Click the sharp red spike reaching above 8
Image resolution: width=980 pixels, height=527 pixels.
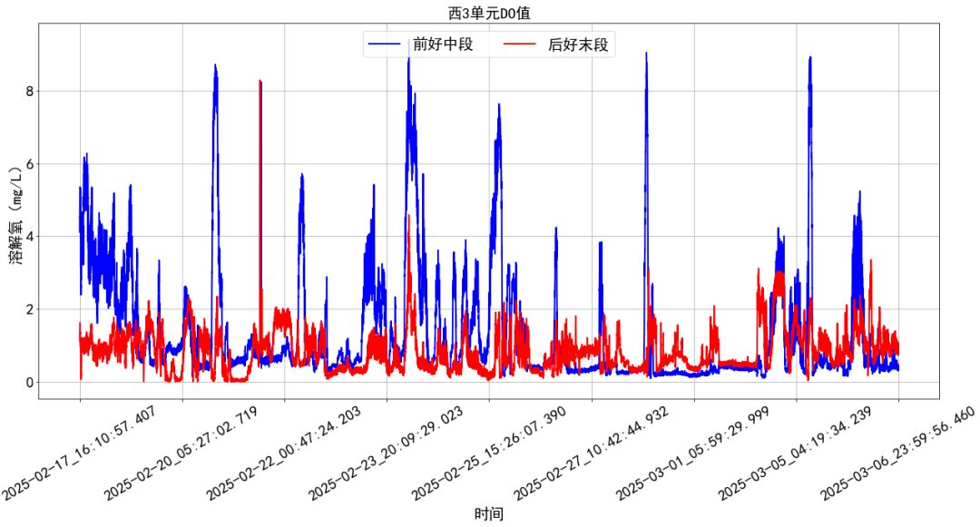[x=259, y=83]
